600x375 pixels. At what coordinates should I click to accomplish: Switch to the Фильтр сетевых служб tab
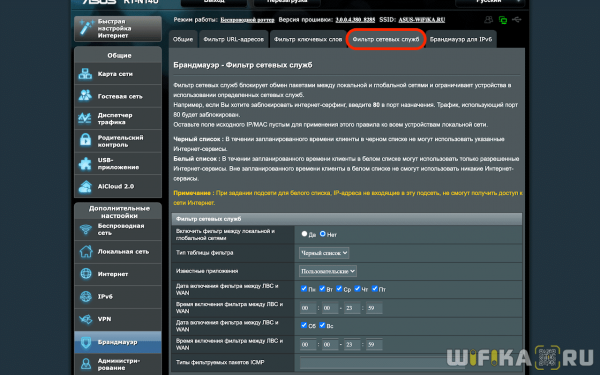386,39
